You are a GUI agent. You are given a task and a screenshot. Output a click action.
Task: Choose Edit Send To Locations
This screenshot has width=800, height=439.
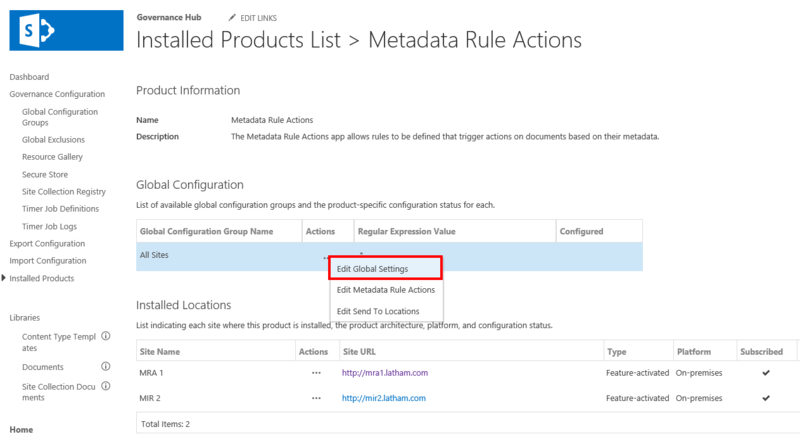pyautogui.click(x=378, y=311)
